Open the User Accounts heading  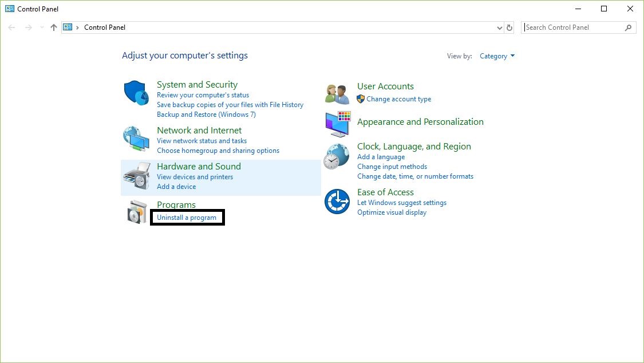(x=385, y=86)
